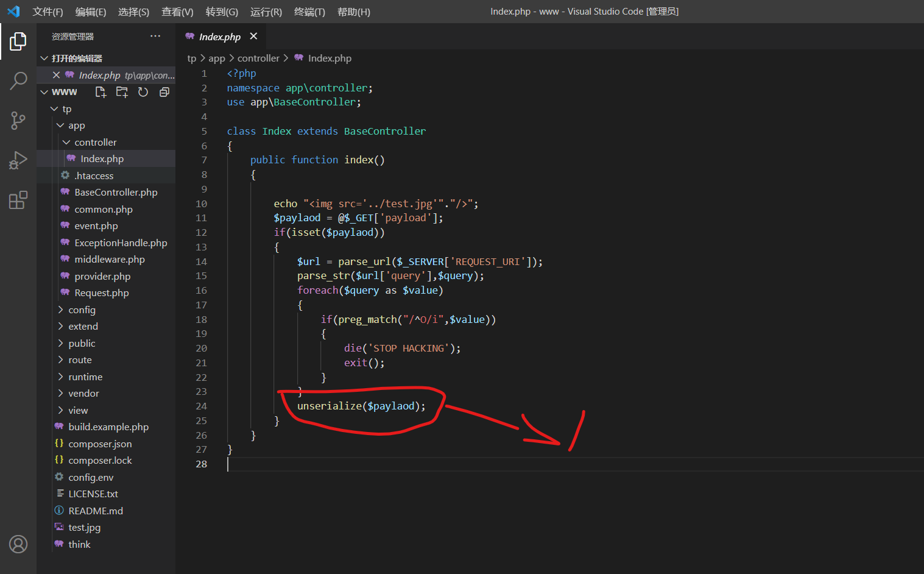The image size is (924, 574).
Task: Open the Run and Debug view
Action: (x=18, y=160)
